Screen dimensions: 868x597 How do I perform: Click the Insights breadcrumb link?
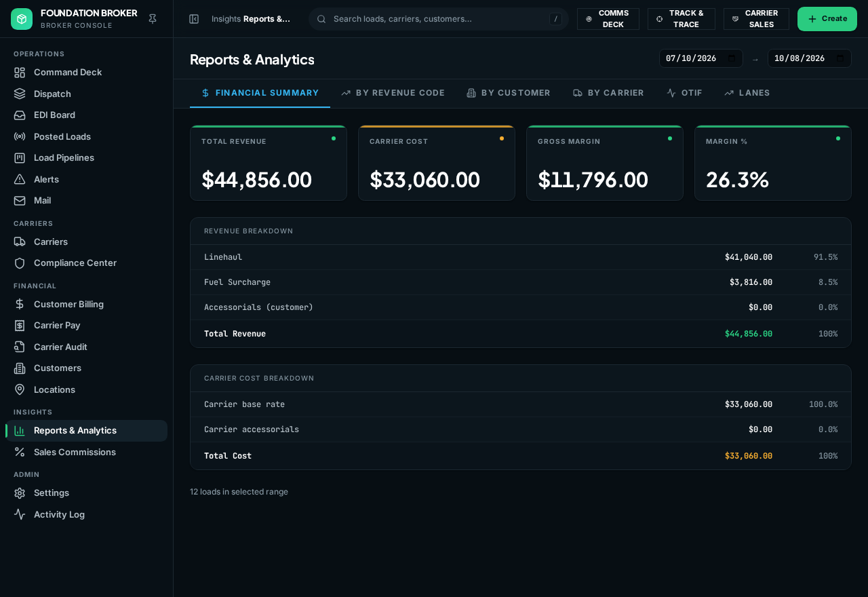[226, 19]
